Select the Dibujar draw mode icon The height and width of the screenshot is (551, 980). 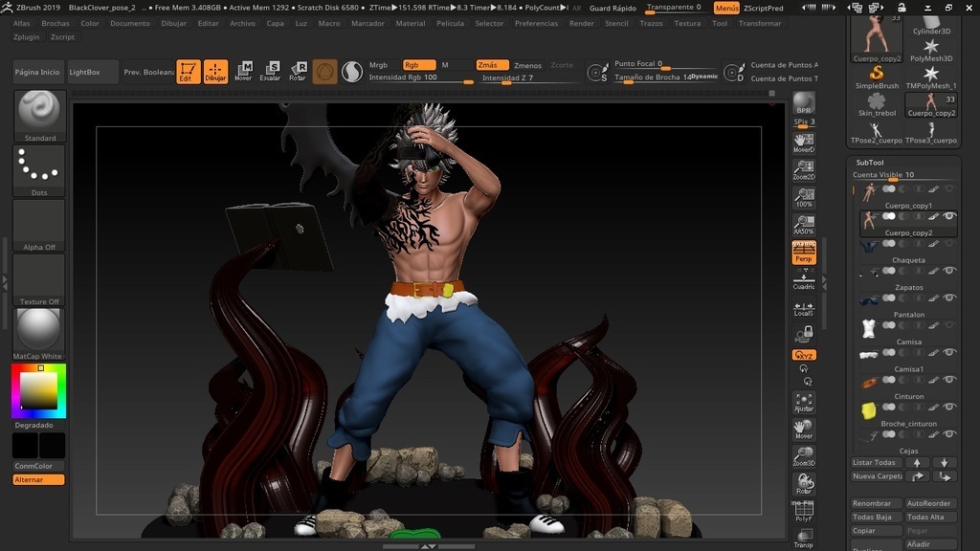[215, 71]
